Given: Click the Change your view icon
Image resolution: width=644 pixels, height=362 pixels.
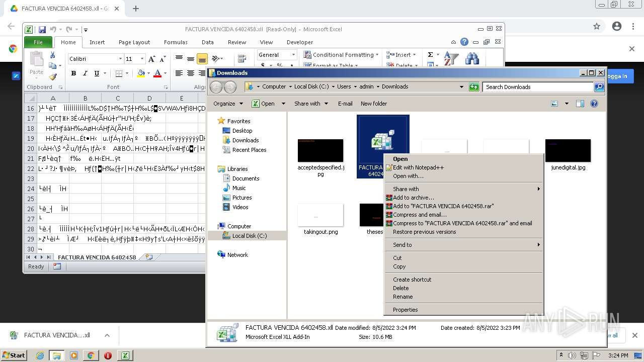Looking at the screenshot, I should (x=554, y=104).
